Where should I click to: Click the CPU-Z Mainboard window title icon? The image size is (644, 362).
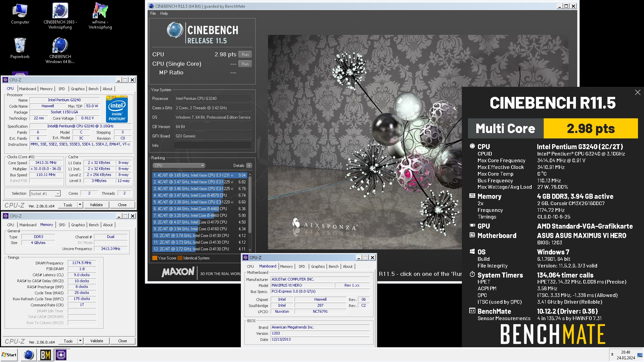click(x=246, y=257)
